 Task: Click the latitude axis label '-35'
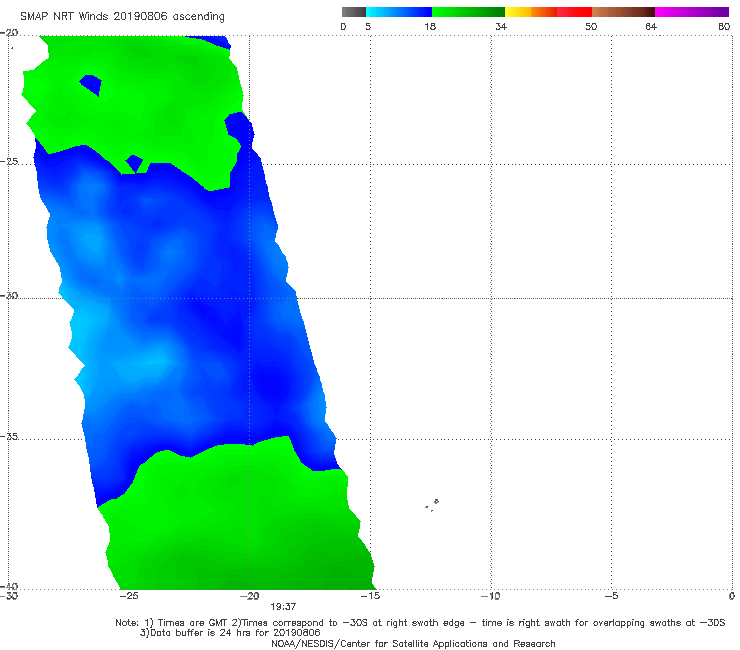(9, 436)
